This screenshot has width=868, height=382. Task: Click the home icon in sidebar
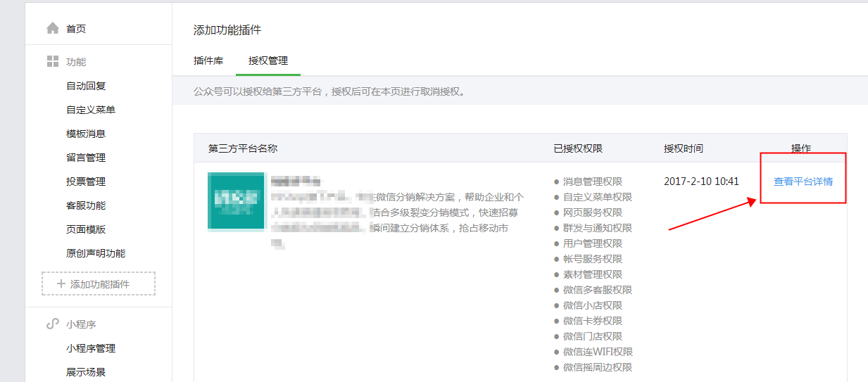pos(53,29)
